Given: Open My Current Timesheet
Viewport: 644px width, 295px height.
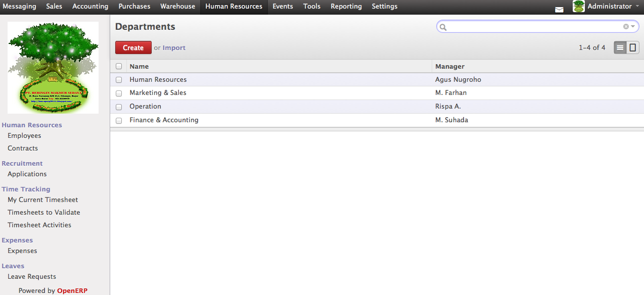Looking at the screenshot, I should 43,200.
